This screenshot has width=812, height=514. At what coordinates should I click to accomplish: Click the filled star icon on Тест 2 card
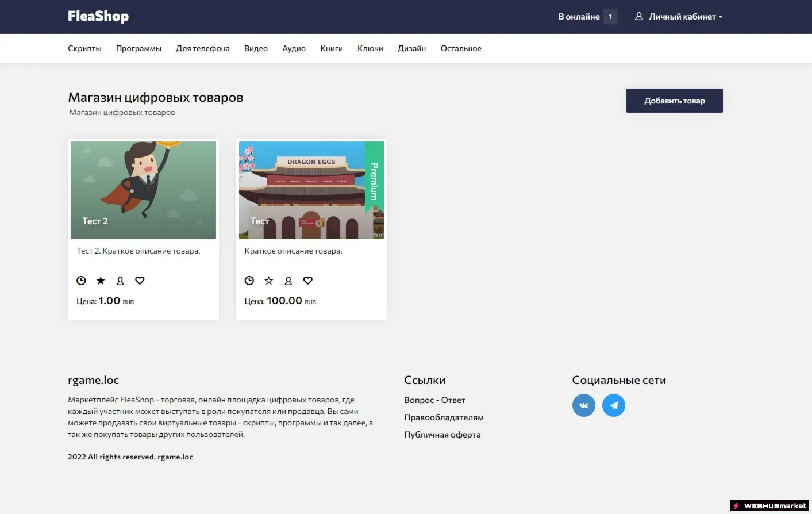(101, 281)
